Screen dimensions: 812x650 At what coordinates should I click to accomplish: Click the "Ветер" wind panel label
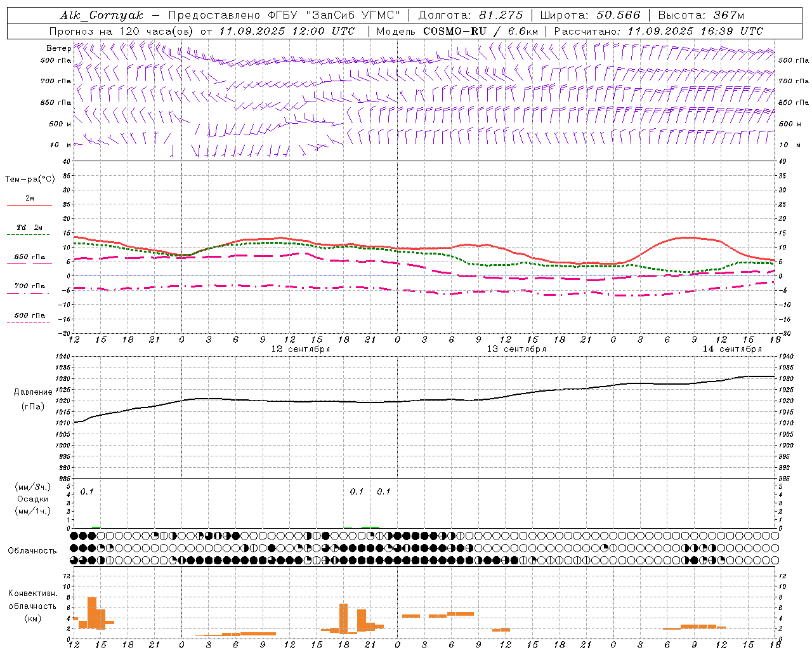[58, 48]
